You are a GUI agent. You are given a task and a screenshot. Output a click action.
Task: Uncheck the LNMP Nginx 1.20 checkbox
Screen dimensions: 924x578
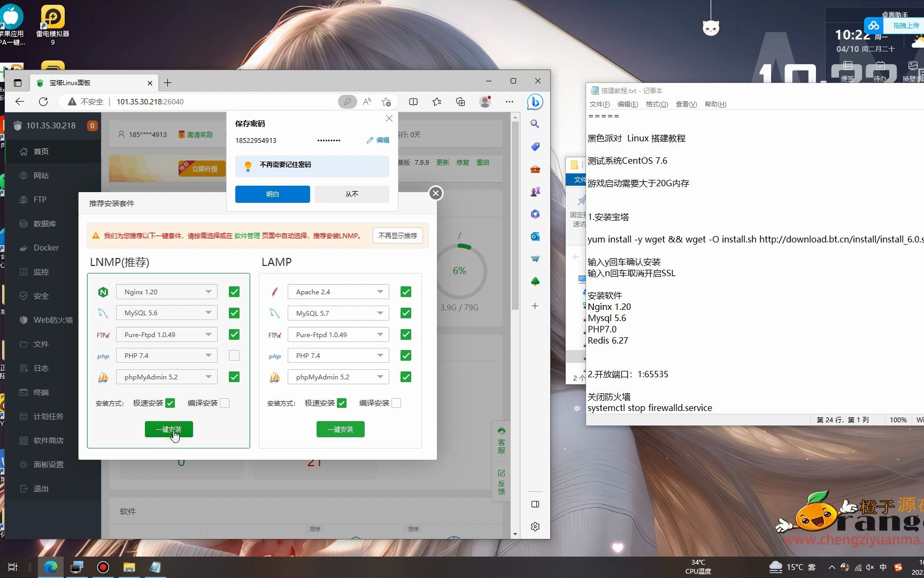[234, 292]
